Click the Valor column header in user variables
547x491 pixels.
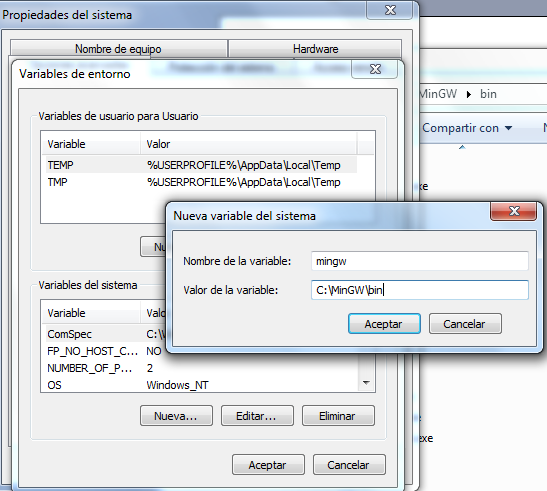point(249,144)
